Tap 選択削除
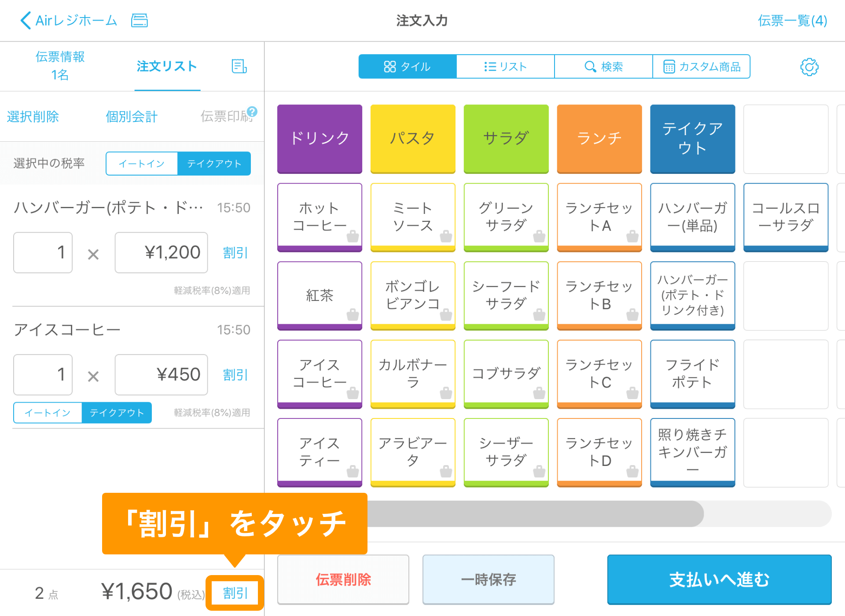845x616 pixels. [x=33, y=117]
